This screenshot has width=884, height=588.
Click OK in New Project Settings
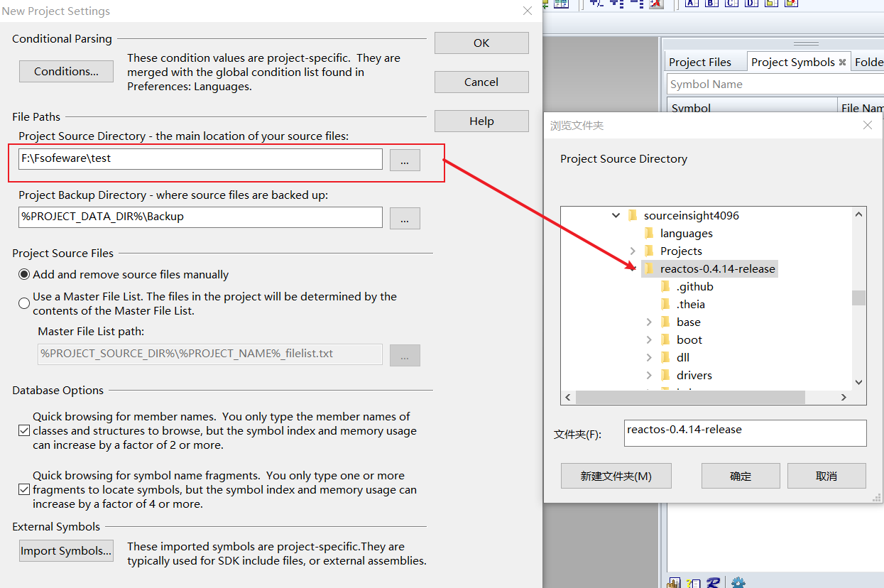(481, 43)
